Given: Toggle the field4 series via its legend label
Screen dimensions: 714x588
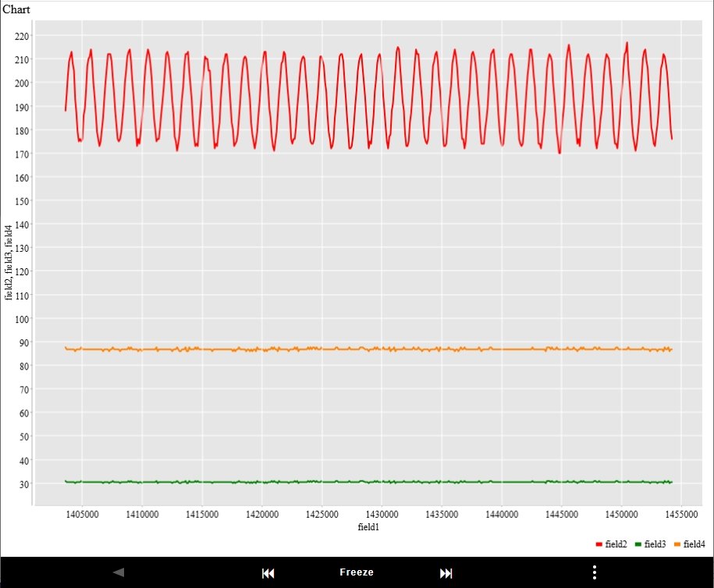Looking at the screenshot, I should 694,544.
